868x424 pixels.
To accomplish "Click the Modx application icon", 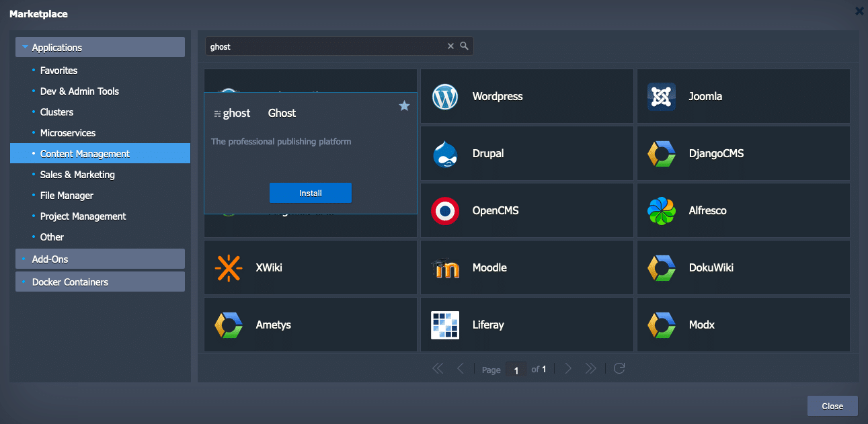I will click(661, 325).
